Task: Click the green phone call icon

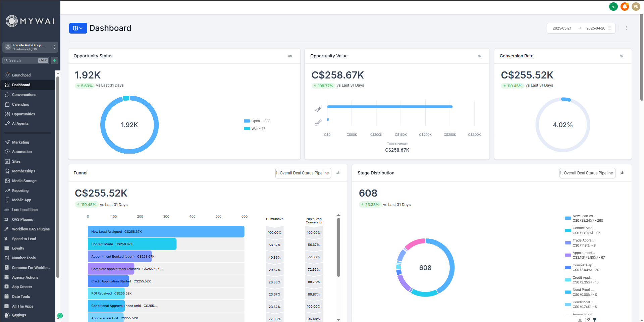Action: click(613, 6)
